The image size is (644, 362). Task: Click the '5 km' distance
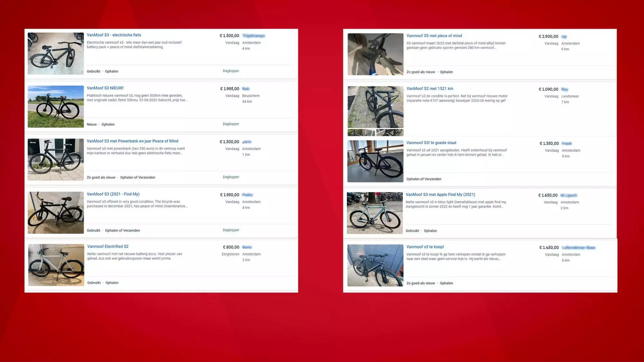pos(566,156)
